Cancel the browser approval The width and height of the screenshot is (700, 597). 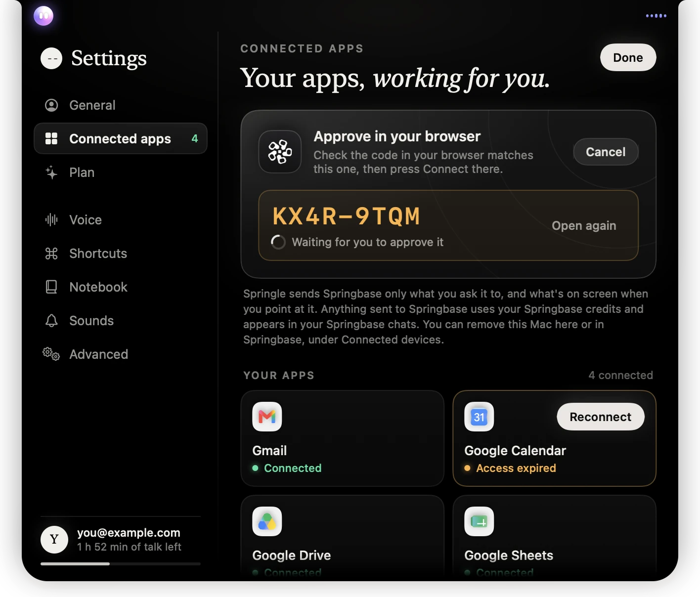pos(606,152)
